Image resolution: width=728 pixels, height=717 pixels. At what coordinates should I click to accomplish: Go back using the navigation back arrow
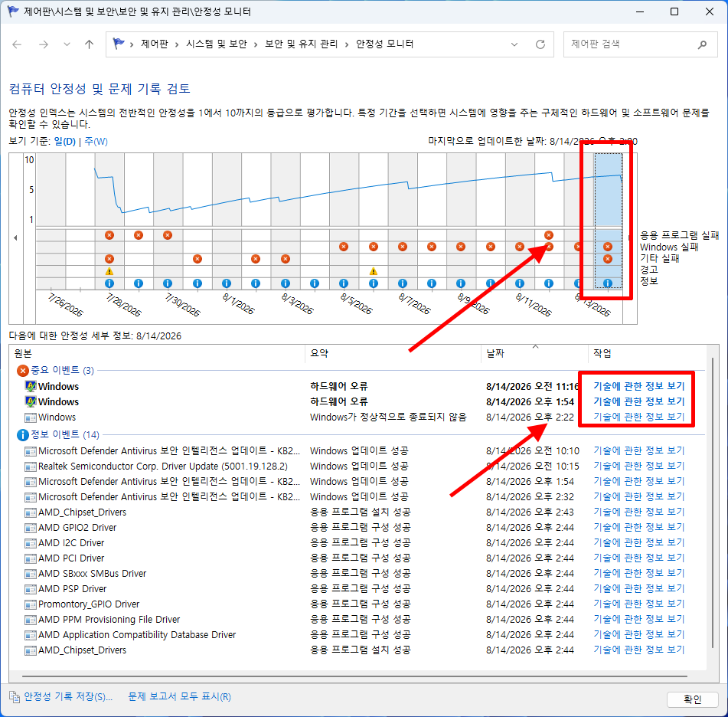tap(17, 44)
